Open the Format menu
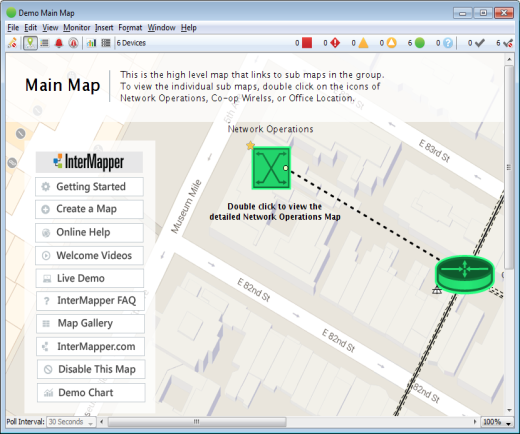The image size is (520, 434). coord(130,28)
